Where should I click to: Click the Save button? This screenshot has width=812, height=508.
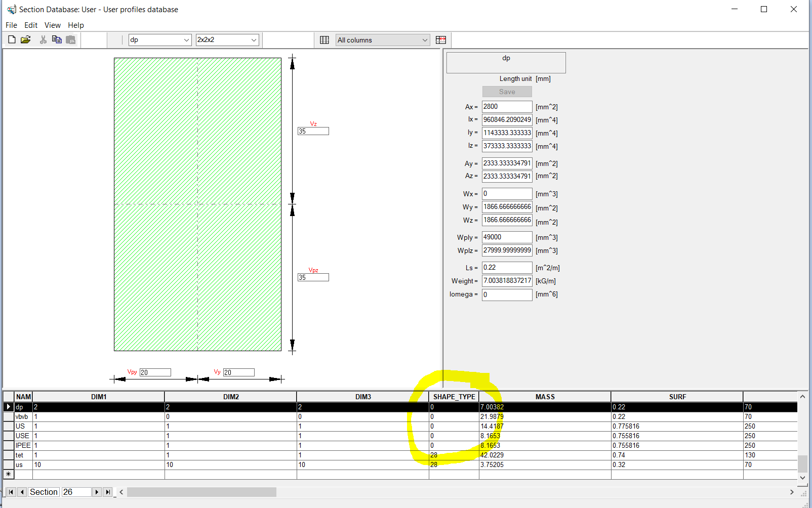pos(507,92)
